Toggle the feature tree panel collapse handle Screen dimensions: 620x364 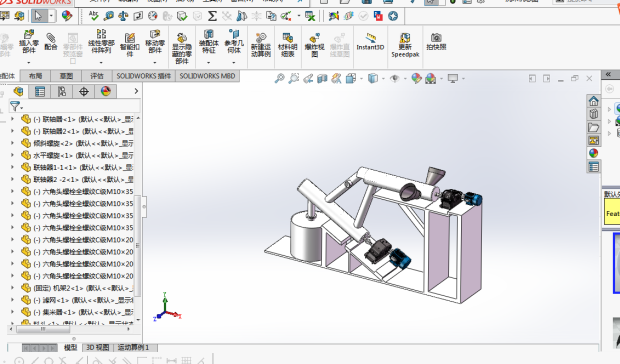coord(144,206)
